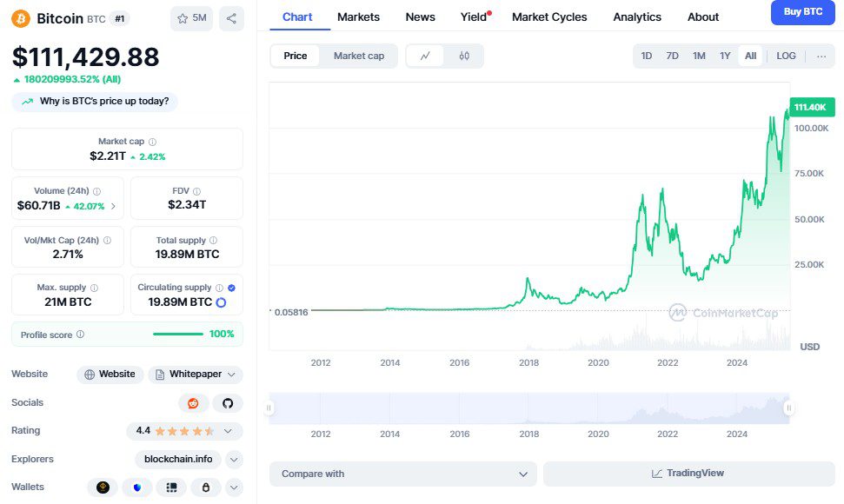Expand the Explorers list chevron
Image resolution: width=844 pixels, height=504 pixels.
234,460
